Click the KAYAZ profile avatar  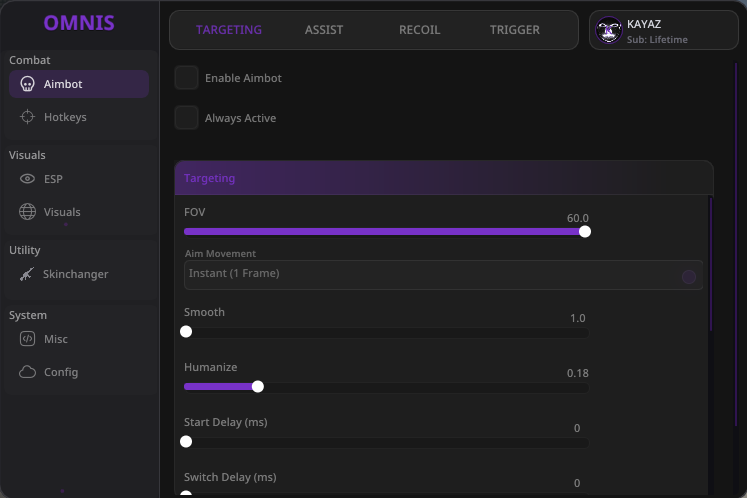608,30
